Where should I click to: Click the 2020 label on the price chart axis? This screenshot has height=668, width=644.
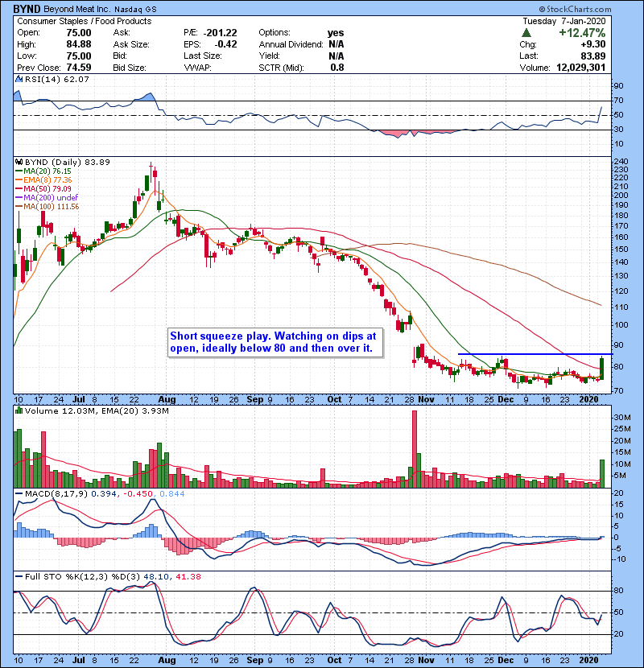pyautogui.click(x=588, y=399)
